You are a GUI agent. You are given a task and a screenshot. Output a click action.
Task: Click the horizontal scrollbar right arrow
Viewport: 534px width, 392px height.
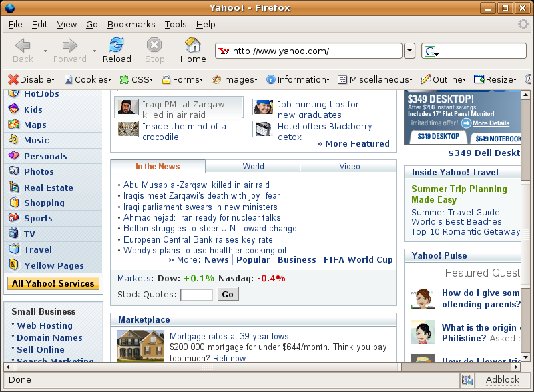(x=516, y=367)
